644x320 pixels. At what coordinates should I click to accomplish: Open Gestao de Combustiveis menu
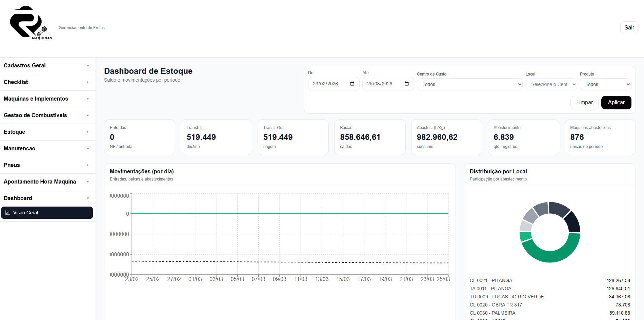[x=47, y=115]
